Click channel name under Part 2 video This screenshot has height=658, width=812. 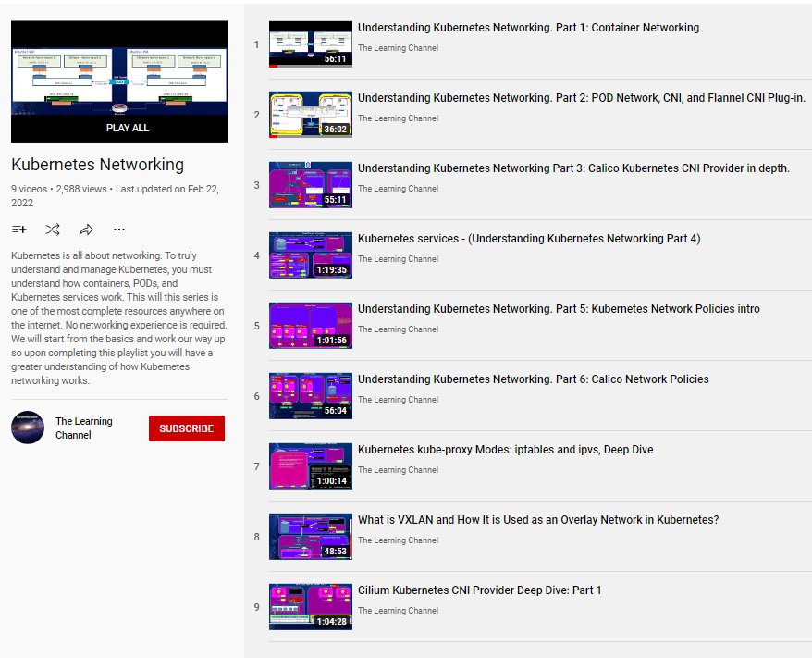click(398, 118)
